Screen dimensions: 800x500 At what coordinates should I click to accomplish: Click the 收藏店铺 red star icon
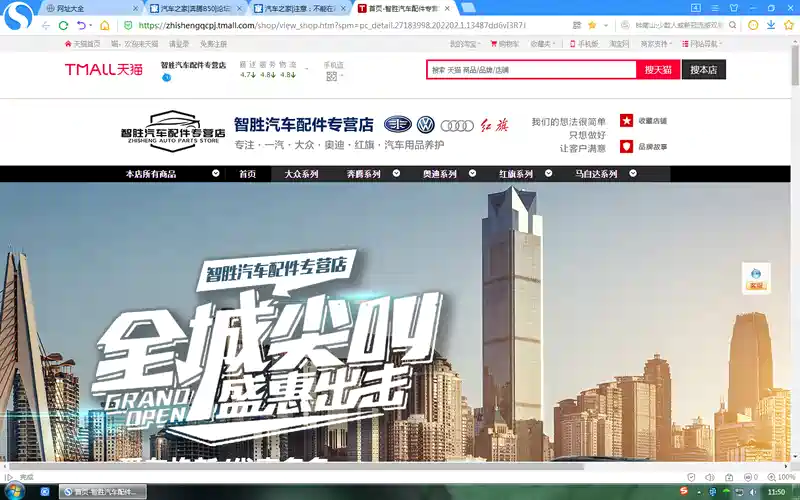click(626, 120)
